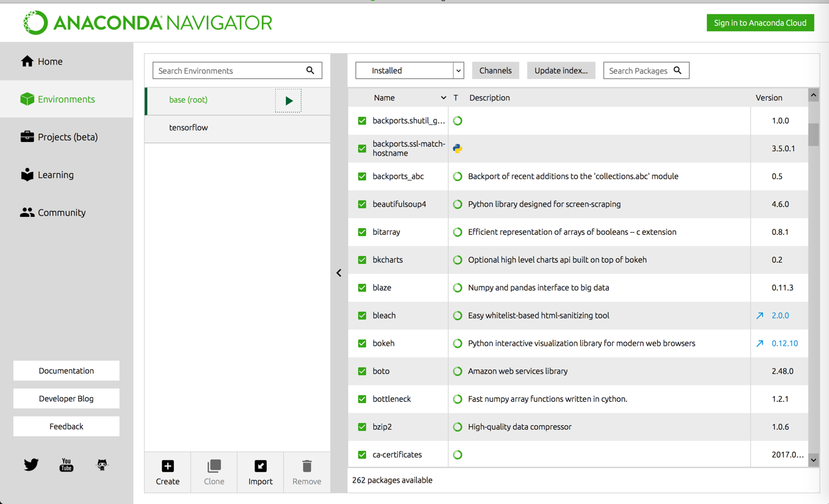Click the play arrow for base (root)
Image resolution: width=829 pixels, height=504 pixels.
point(288,101)
